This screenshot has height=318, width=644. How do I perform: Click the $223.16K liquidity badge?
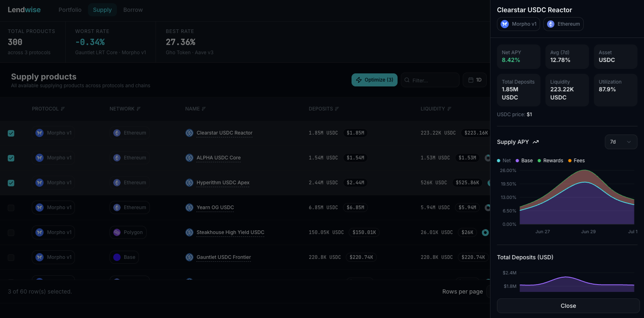pyautogui.click(x=476, y=133)
